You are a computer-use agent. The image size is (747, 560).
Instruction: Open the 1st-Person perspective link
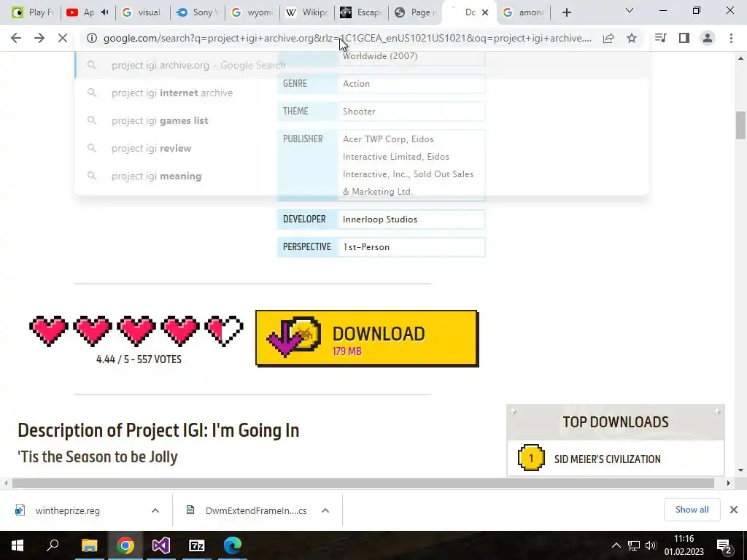tap(366, 247)
